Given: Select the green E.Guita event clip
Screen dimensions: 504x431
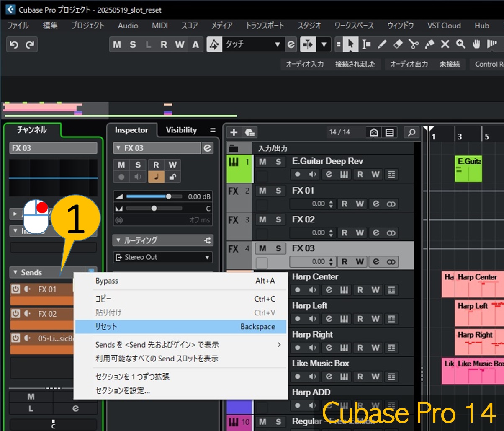Looking at the screenshot, I should [468, 168].
